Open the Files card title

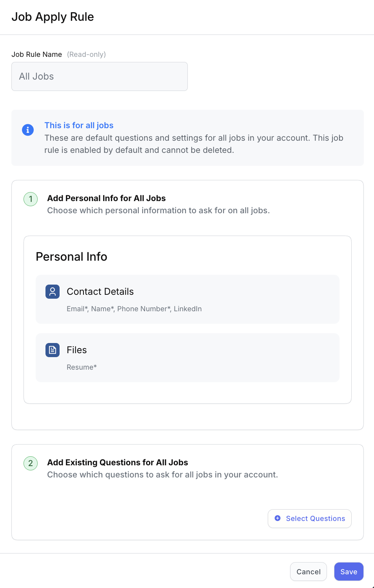(77, 350)
